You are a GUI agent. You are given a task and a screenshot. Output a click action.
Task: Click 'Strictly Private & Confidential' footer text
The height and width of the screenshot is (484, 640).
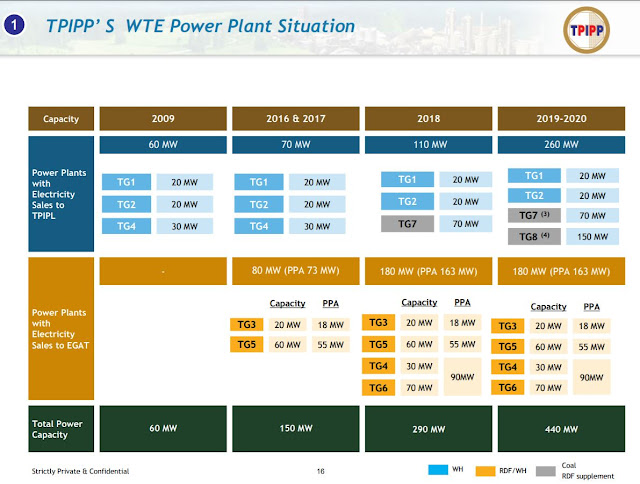(80, 471)
